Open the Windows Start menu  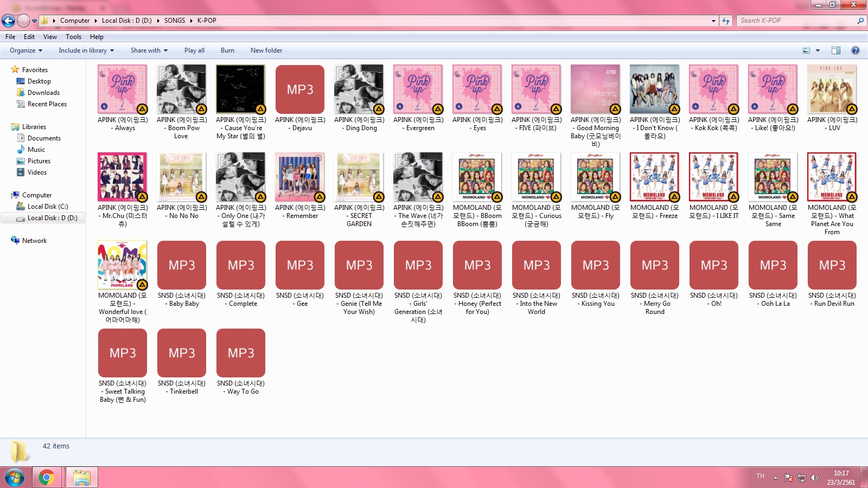click(15, 478)
